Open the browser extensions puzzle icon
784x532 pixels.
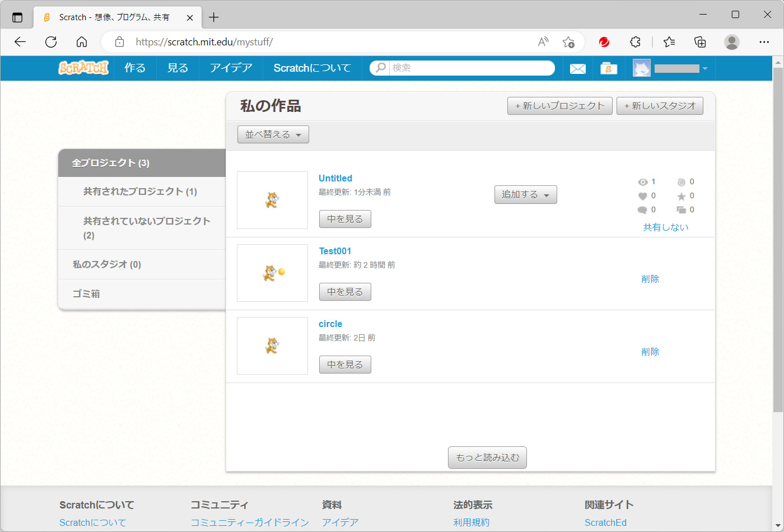point(635,42)
